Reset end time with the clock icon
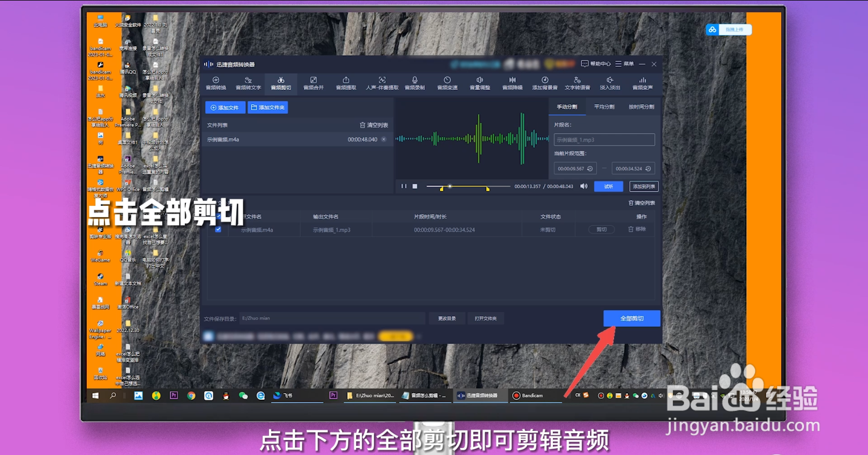Viewport: 868px width, 455px height. 648,169
